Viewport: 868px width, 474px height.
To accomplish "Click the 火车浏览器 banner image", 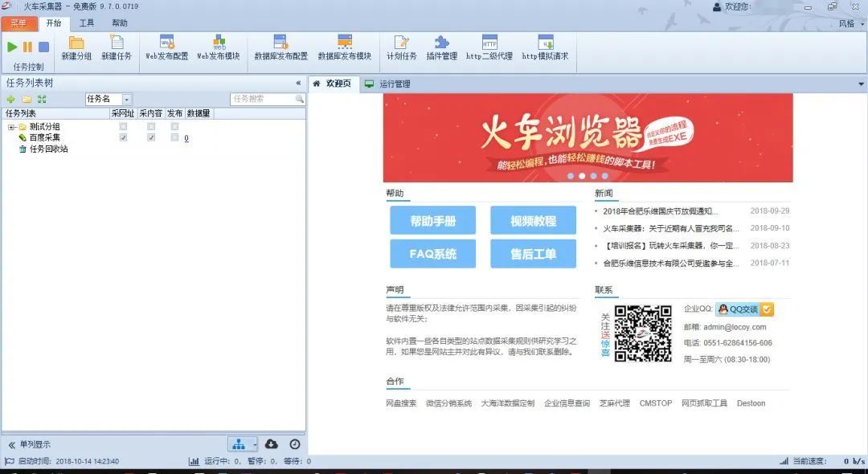I will pyautogui.click(x=588, y=137).
